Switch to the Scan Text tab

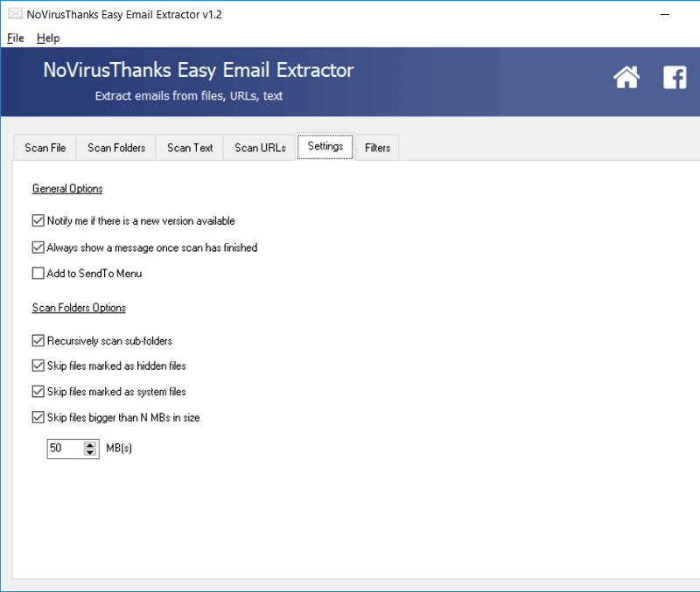click(190, 148)
